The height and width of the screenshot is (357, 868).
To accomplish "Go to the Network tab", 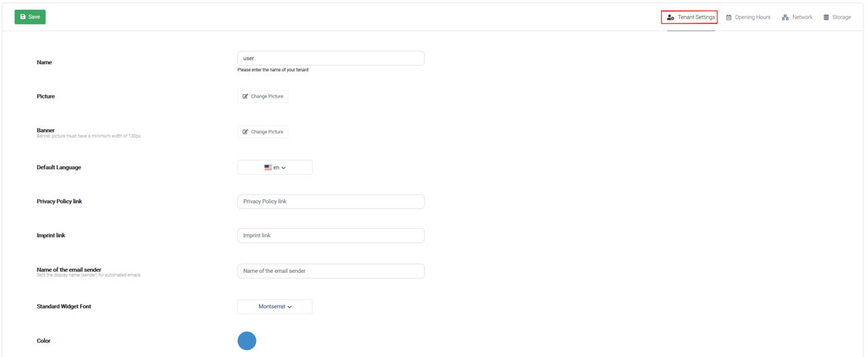I will [797, 18].
